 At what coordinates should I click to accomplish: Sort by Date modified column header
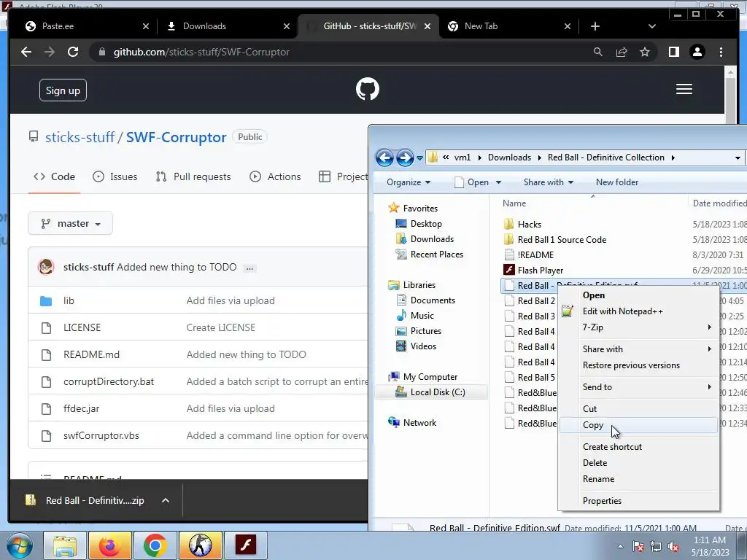coord(719,203)
